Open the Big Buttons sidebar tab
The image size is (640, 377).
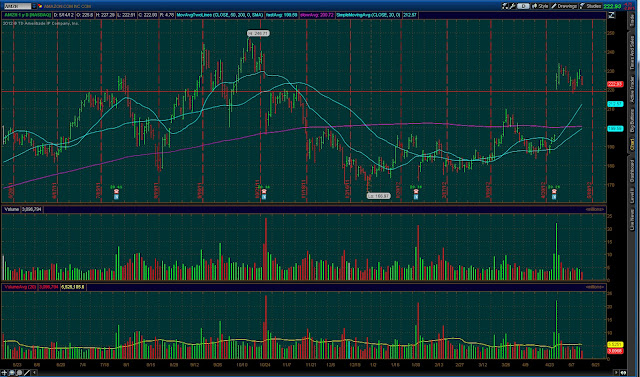pos(632,120)
